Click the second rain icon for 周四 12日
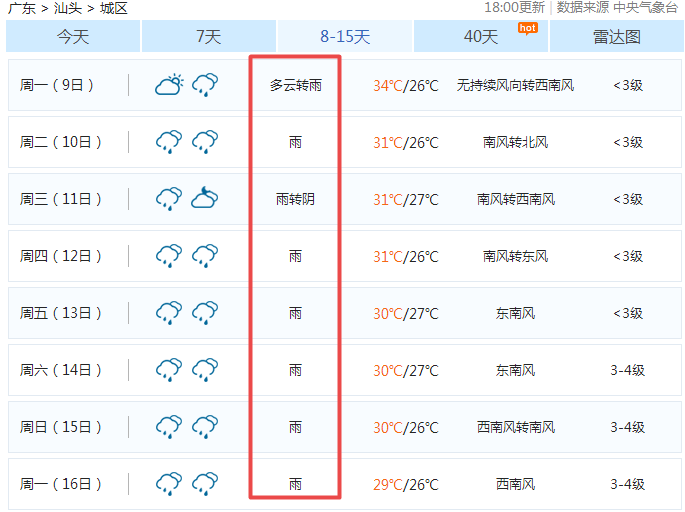Viewport: 685px width, 512px height. (205, 256)
